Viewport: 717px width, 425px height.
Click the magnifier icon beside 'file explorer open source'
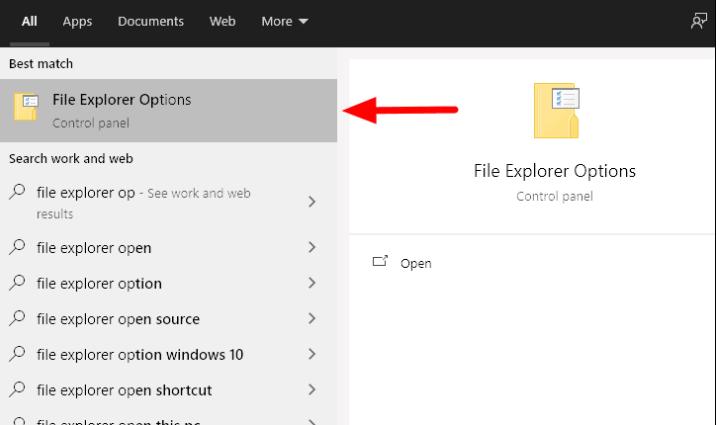coord(18,319)
